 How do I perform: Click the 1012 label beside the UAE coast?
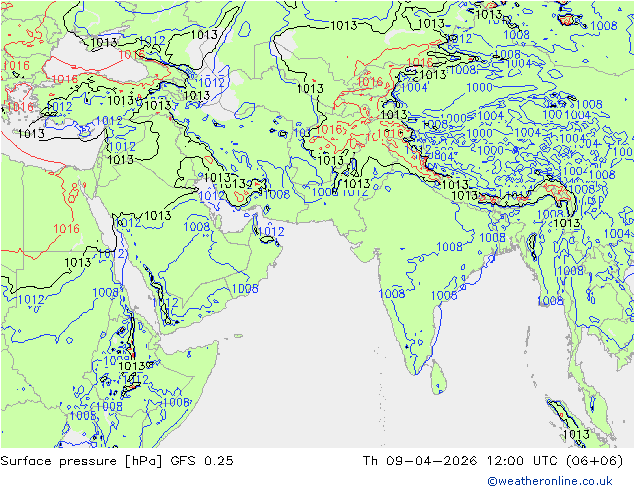(x=271, y=232)
